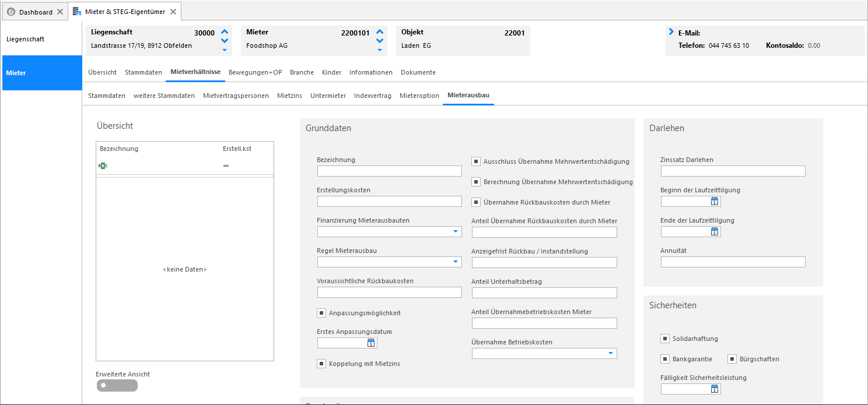Enable the Anpassungsmöglichkeit checkbox
The height and width of the screenshot is (405, 868).
click(321, 313)
